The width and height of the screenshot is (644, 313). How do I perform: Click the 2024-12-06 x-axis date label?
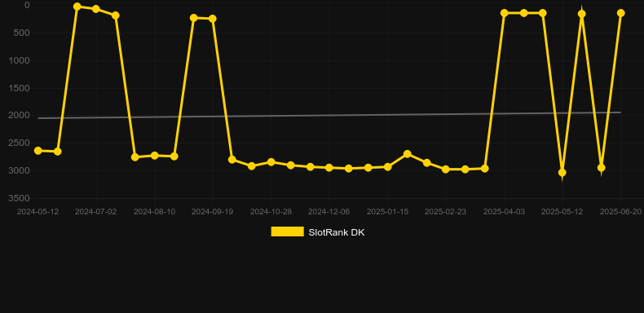click(x=329, y=212)
